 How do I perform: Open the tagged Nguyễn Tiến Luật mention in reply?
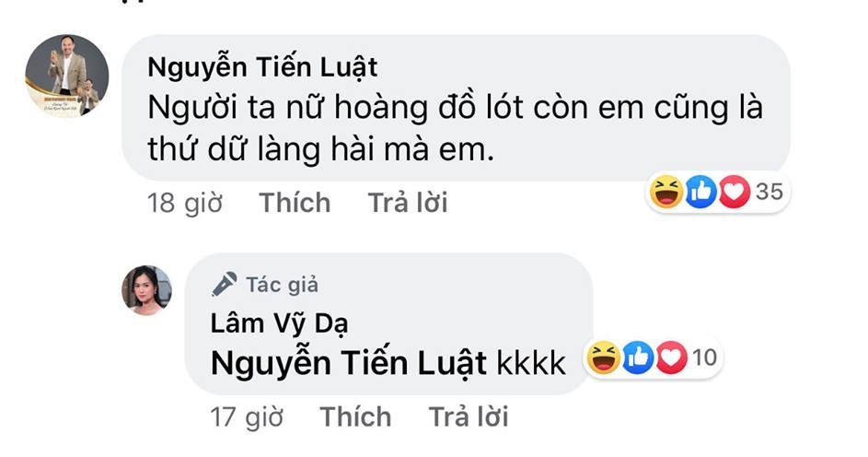349,364
